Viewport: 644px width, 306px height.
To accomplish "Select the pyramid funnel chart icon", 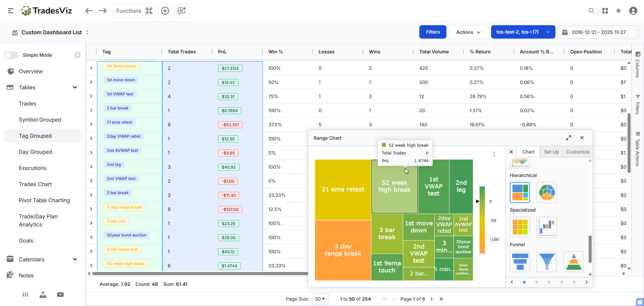I will click(574, 262).
